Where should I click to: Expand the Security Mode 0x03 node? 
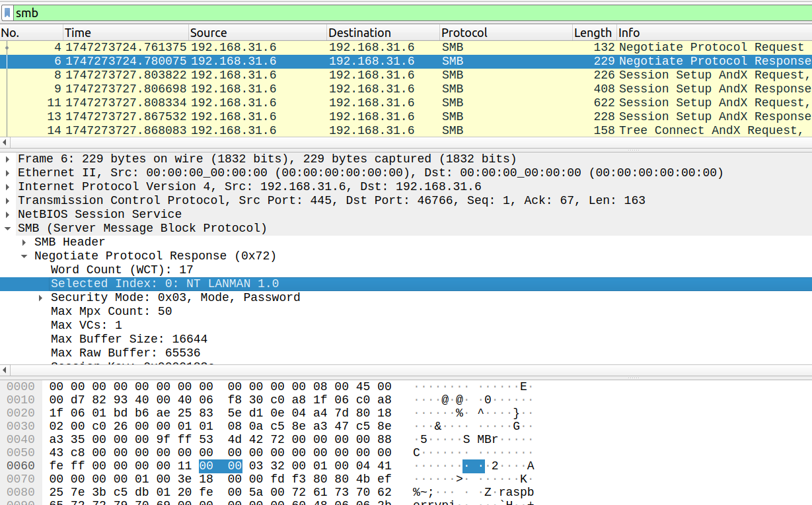pyautogui.click(x=41, y=297)
